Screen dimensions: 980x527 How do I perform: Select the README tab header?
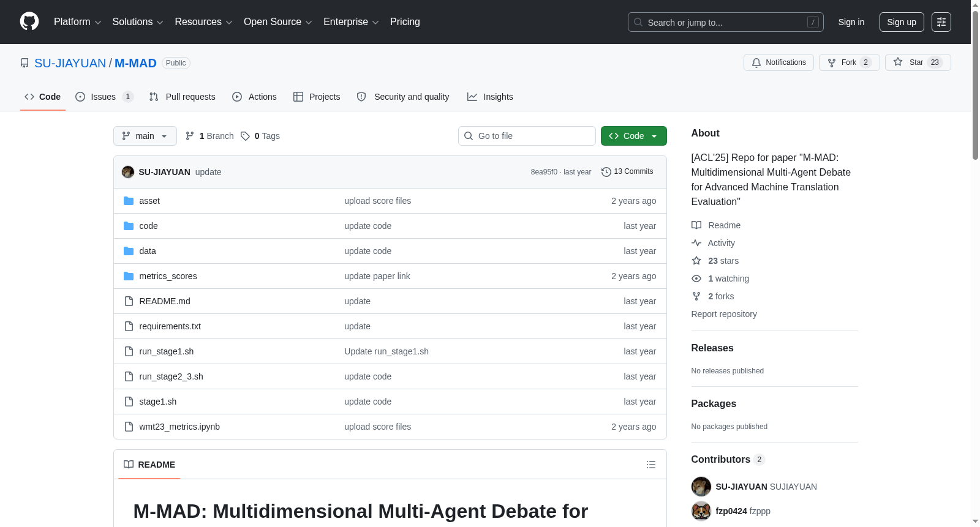pyautogui.click(x=149, y=465)
